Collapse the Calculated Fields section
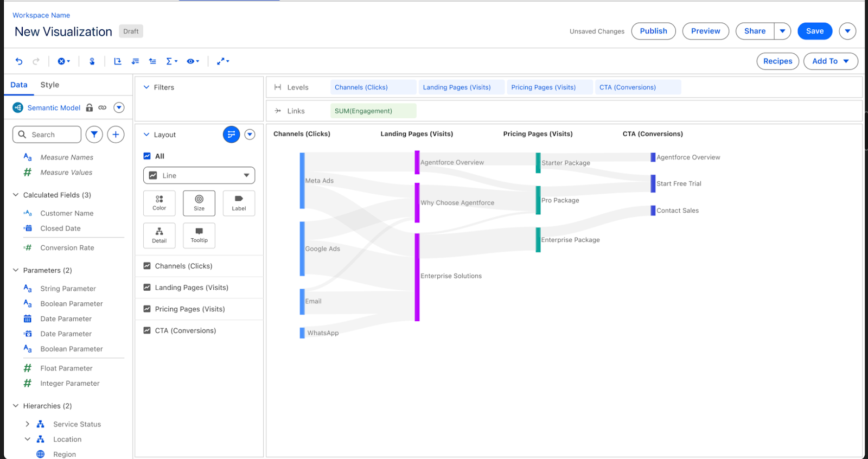868x459 pixels. pos(16,195)
